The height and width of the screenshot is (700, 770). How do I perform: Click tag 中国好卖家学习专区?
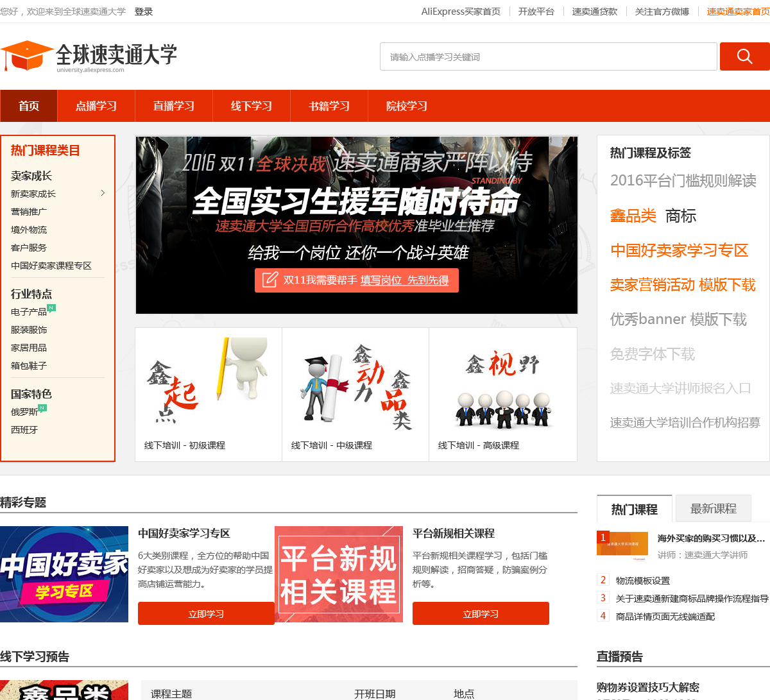[x=680, y=250]
